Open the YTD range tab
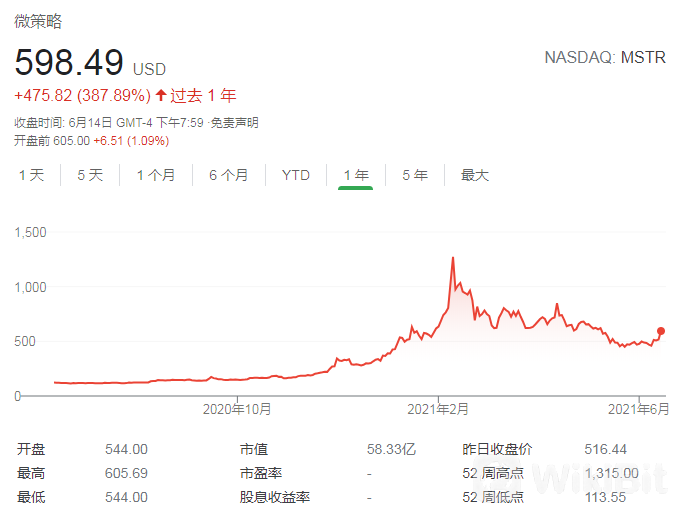 pyautogui.click(x=296, y=175)
